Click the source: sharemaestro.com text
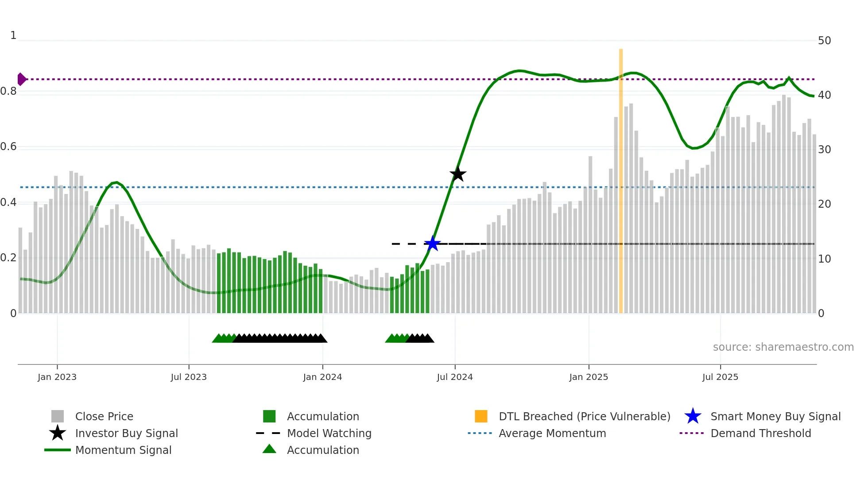Image resolution: width=868 pixels, height=488 pixels. pyautogui.click(x=783, y=347)
